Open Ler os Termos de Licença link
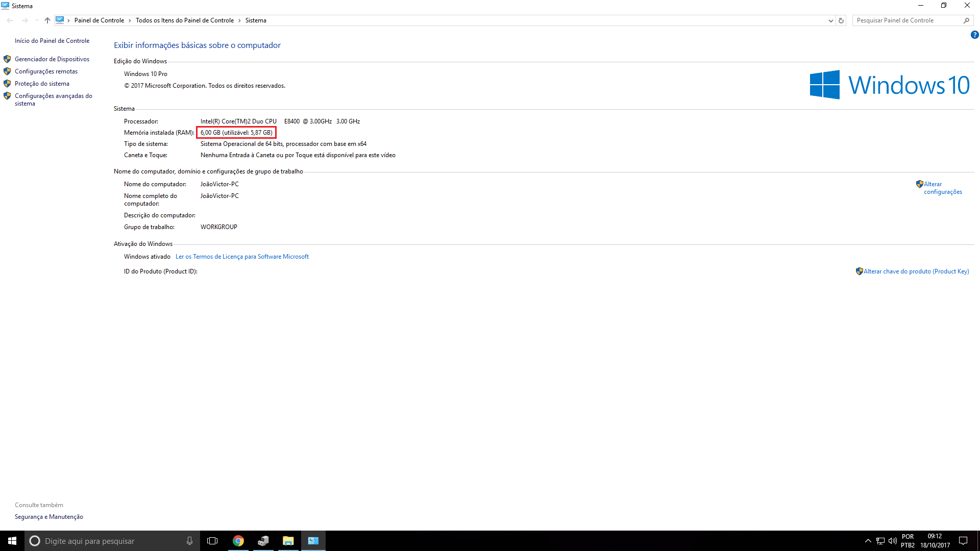The image size is (980, 551). point(242,257)
